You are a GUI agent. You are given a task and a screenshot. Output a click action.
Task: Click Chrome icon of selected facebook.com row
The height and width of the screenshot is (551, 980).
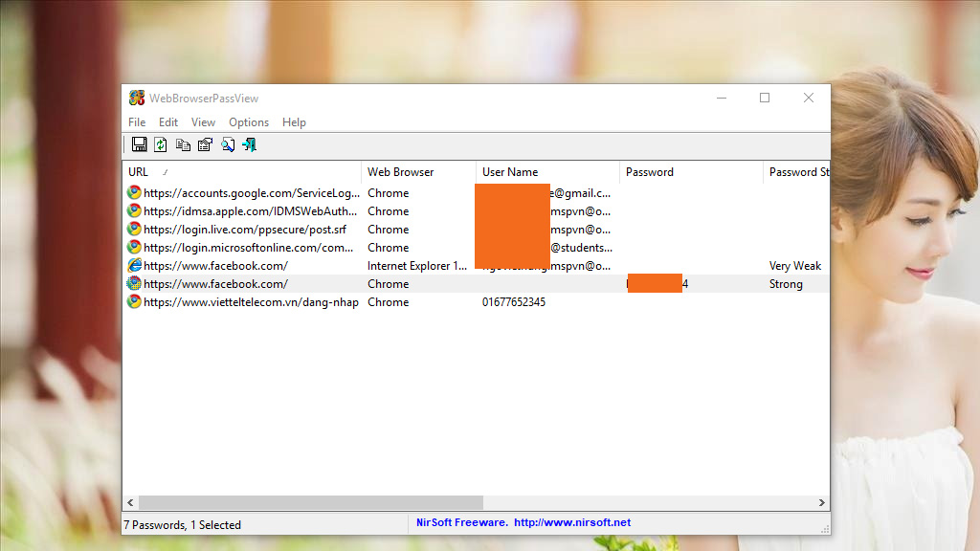click(x=134, y=283)
